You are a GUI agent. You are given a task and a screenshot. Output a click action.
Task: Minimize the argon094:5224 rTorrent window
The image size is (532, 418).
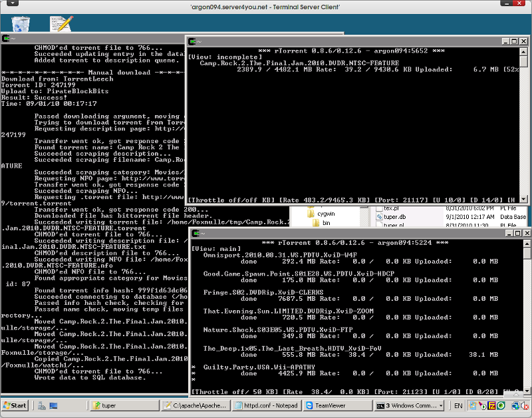[509, 233]
